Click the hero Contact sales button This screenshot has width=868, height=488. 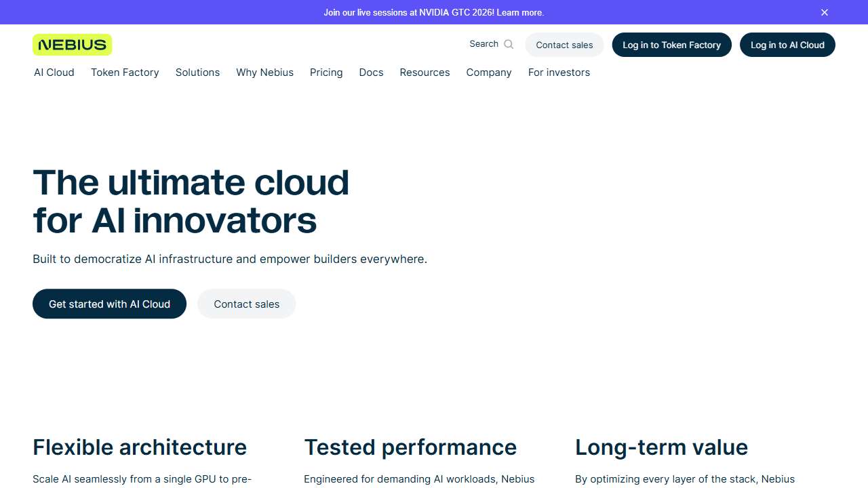point(246,304)
